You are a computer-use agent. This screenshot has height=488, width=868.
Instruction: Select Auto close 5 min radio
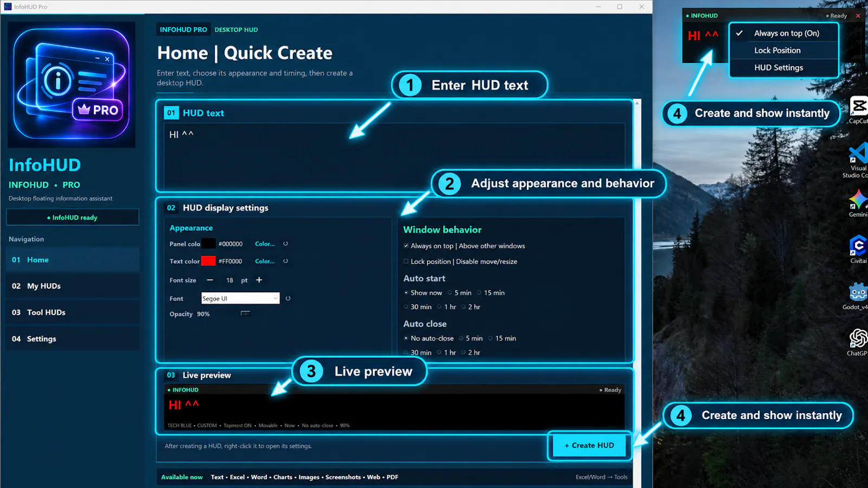tap(461, 338)
